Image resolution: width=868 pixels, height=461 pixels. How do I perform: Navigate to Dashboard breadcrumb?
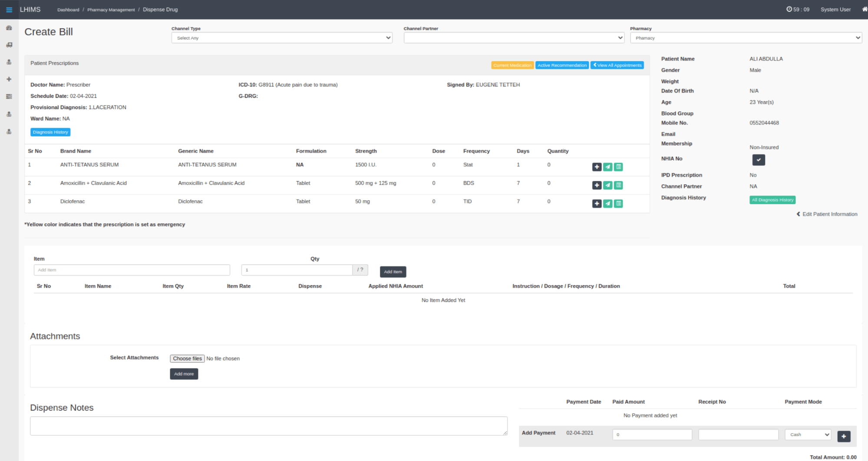pos(68,10)
